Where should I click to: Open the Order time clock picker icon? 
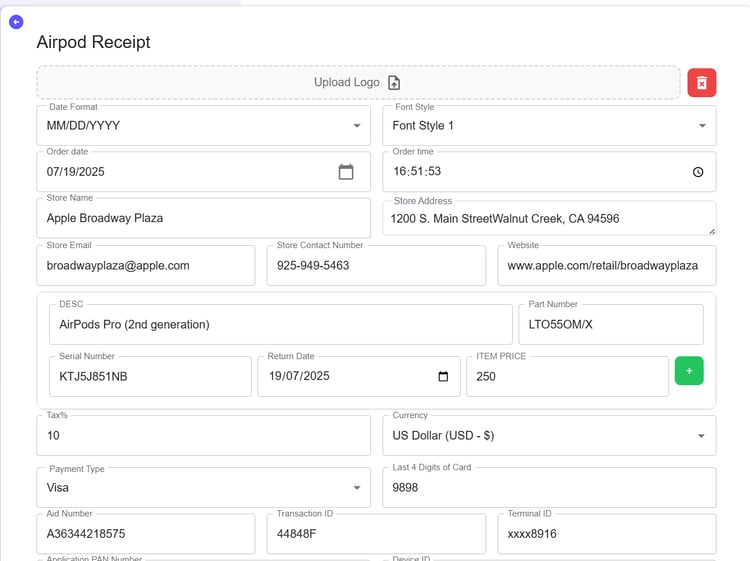pos(698,172)
